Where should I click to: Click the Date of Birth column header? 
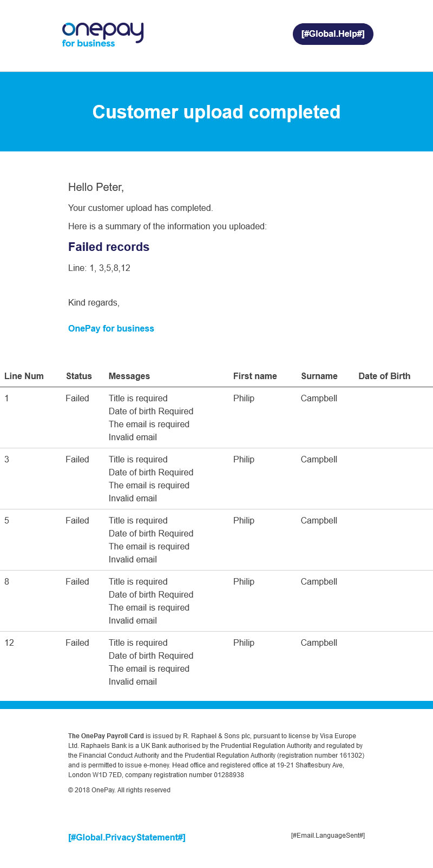click(x=384, y=376)
